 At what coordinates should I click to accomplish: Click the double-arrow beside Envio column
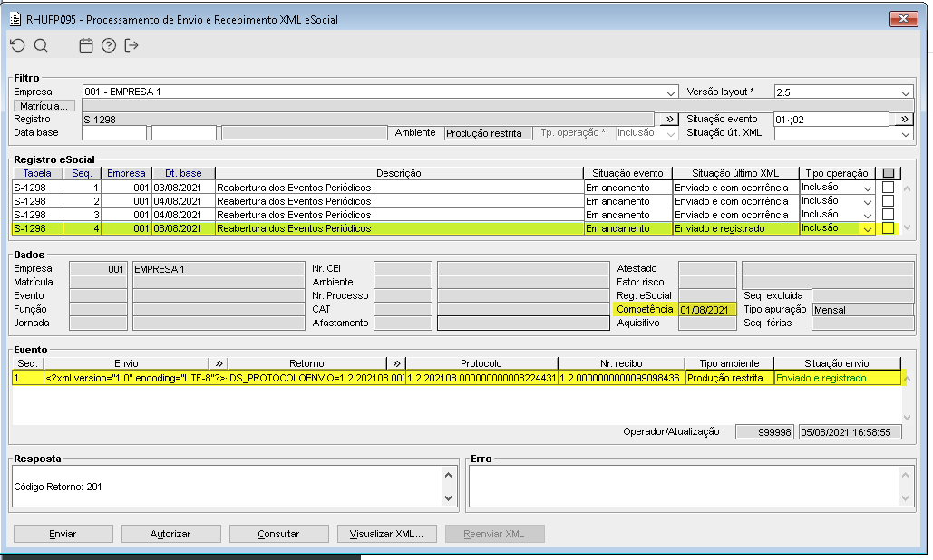[219, 363]
